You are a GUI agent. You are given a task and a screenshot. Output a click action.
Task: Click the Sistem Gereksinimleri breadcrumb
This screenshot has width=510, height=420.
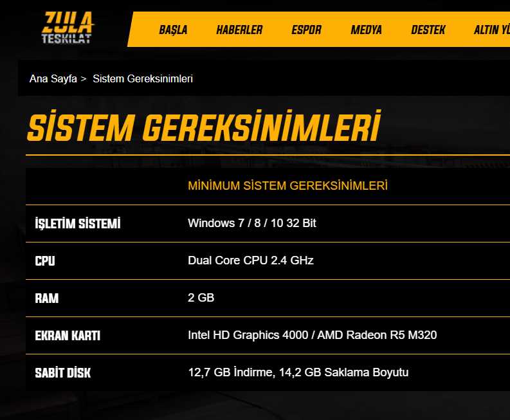point(143,78)
